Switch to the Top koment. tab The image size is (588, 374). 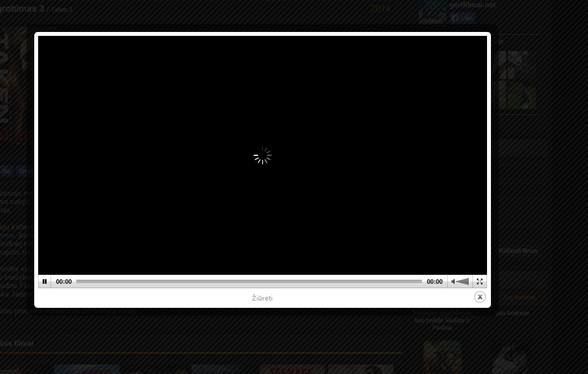520,297
